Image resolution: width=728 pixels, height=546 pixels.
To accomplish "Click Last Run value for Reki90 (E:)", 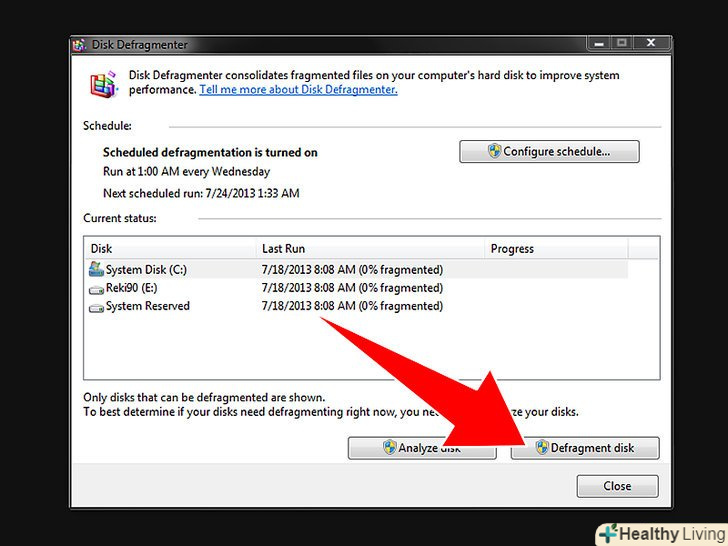I will click(352, 288).
